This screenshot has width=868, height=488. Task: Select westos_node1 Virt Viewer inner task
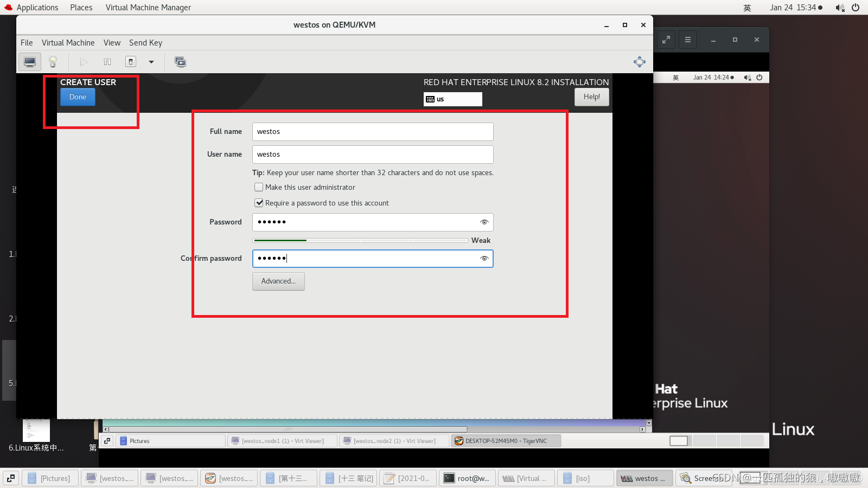point(282,441)
